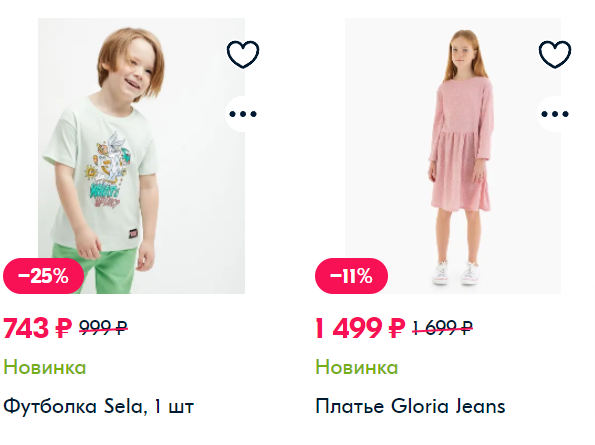
Task: Click the Новинка label under 743 ₽
Action: point(45,367)
